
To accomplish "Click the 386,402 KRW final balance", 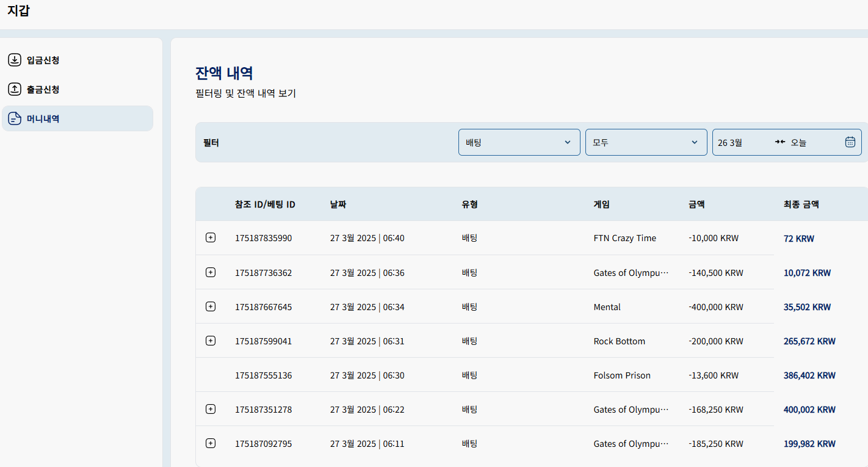I will click(810, 375).
